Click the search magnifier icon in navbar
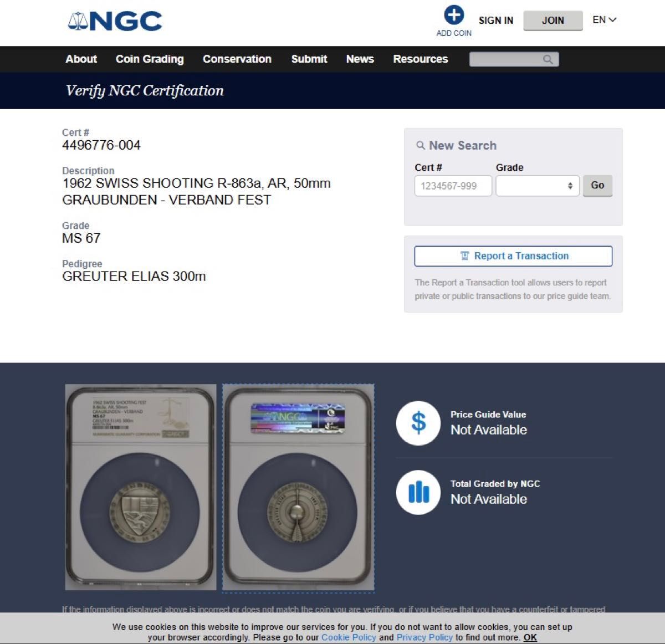The image size is (665, 644). click(x=548, y=59)
